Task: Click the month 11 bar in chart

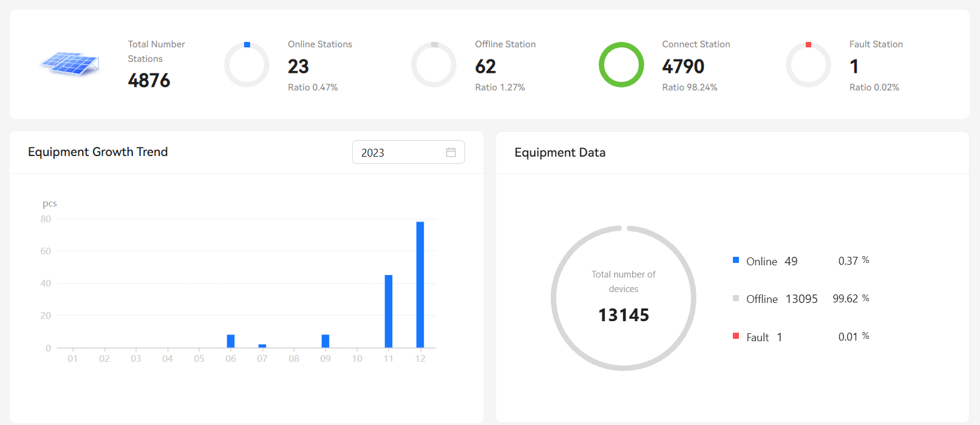Action: point(389,311)
